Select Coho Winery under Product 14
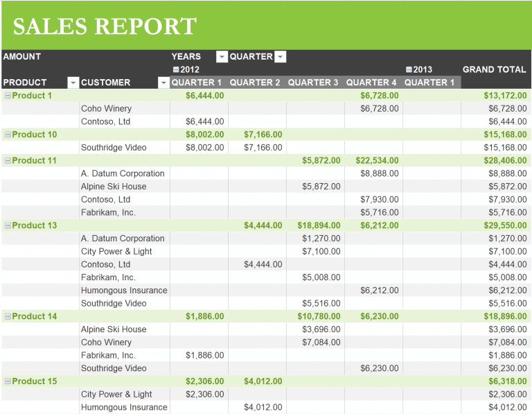 click(106, 343)
